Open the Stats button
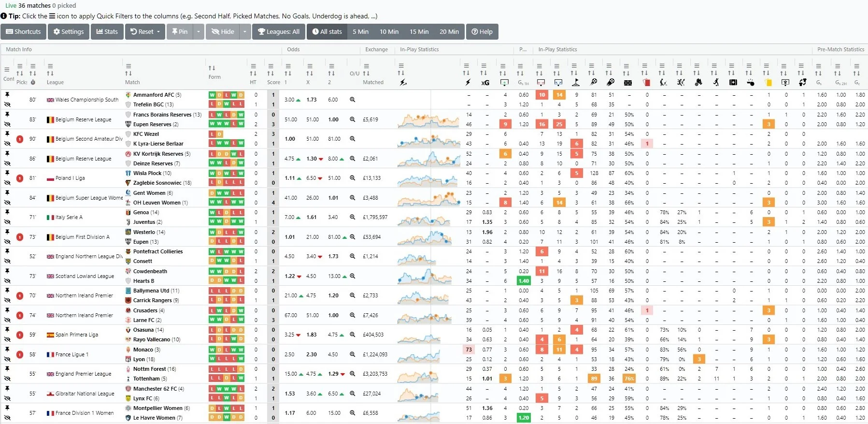The image size is (868, 424). click(x=107, y=31)
